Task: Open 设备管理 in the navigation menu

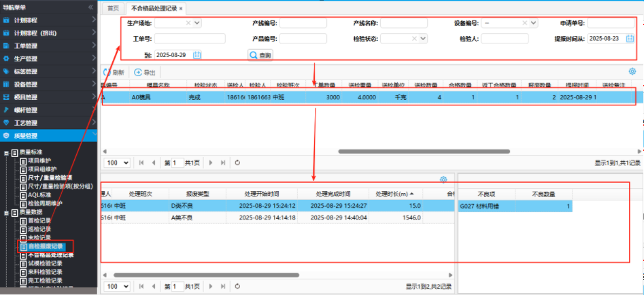Action: pyautogui.click(x=26, y=84)
